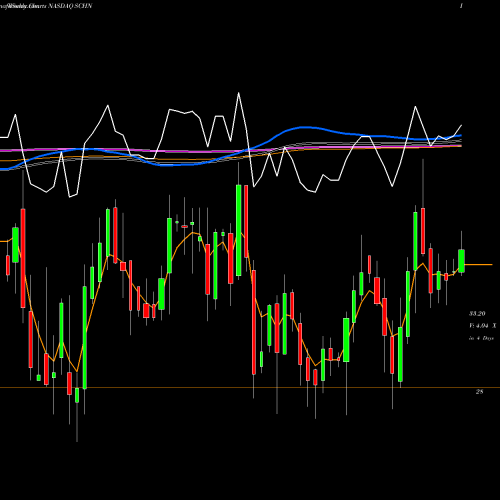The height and width of the screenshot is (500, 500).
Task: Click the volume text below 33.20
Action: (x=482, y=326)
